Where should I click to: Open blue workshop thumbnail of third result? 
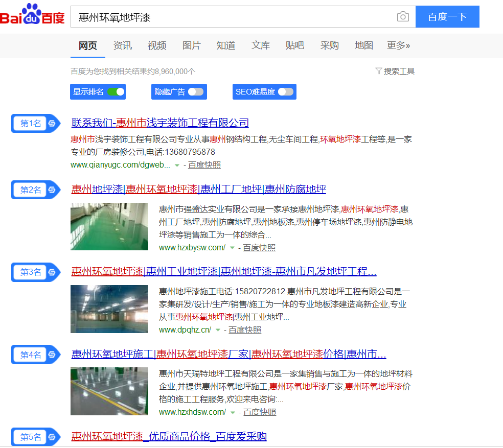point(109,309)
